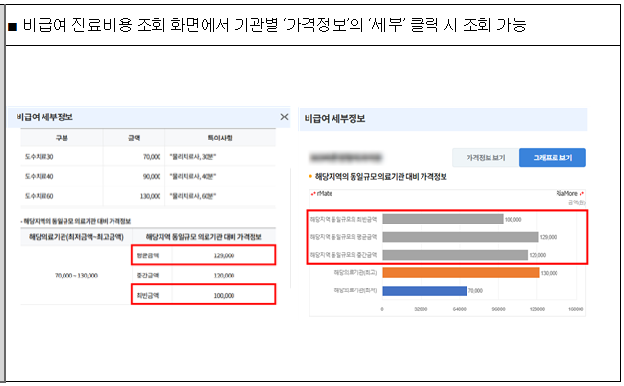
Task: Click the "물리치료사, 40분" note cell
Action: (193, 176)
